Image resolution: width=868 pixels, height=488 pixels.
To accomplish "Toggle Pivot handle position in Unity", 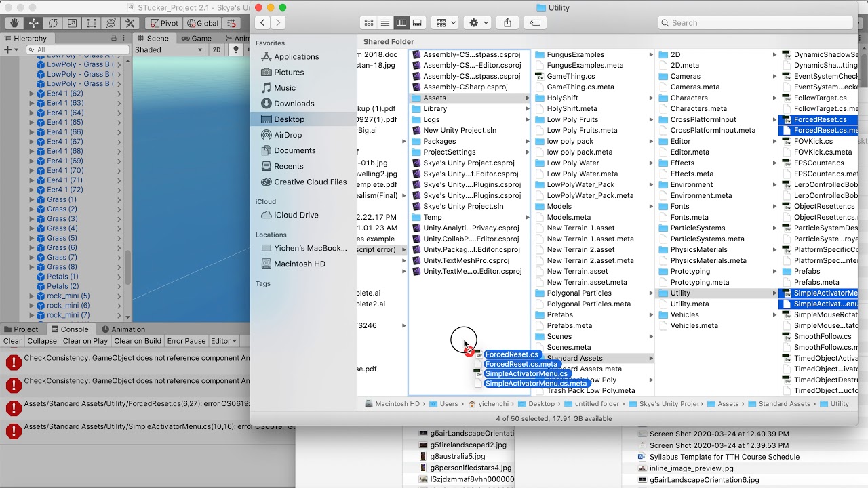I will pos(163,23).
